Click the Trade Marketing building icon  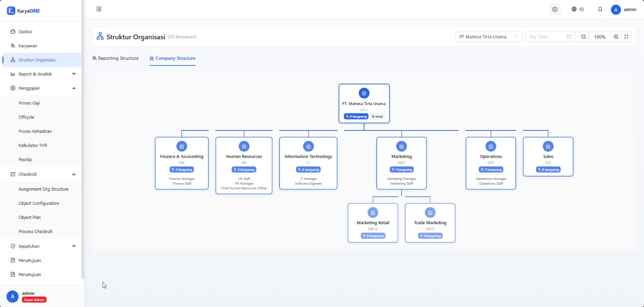point(430,212)
